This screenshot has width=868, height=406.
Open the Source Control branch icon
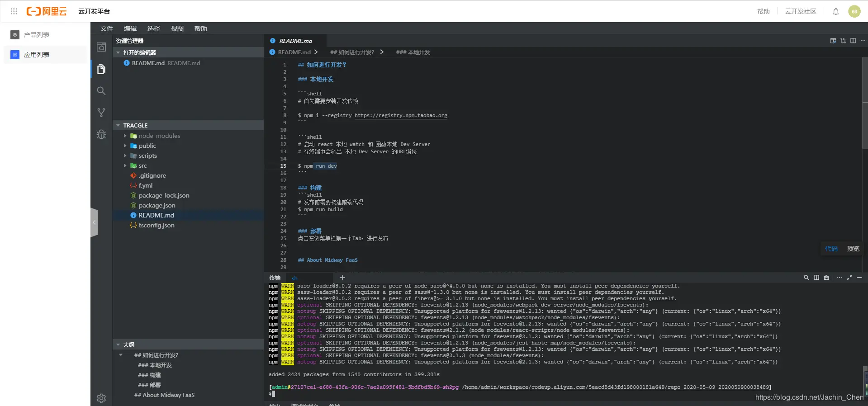click(x=101, y=113)
